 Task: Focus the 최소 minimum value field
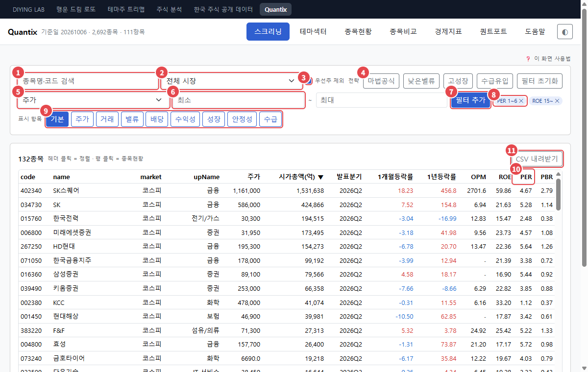pyautogui.click(x=239, y=100)
